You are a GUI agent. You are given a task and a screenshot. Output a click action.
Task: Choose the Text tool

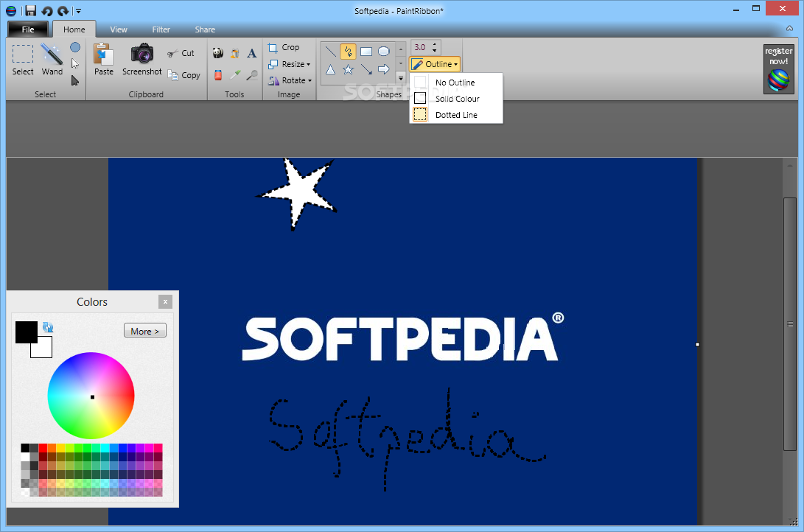coord(252,53)
